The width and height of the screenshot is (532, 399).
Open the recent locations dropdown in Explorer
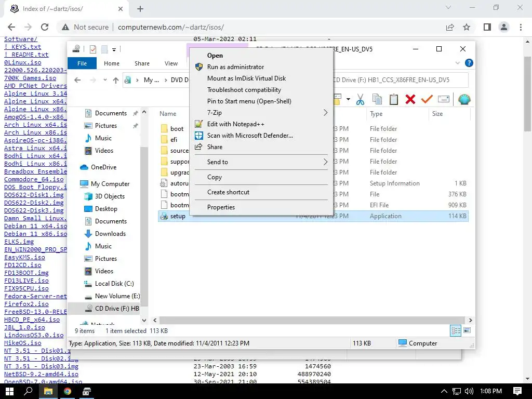click(x=105, y=80)
